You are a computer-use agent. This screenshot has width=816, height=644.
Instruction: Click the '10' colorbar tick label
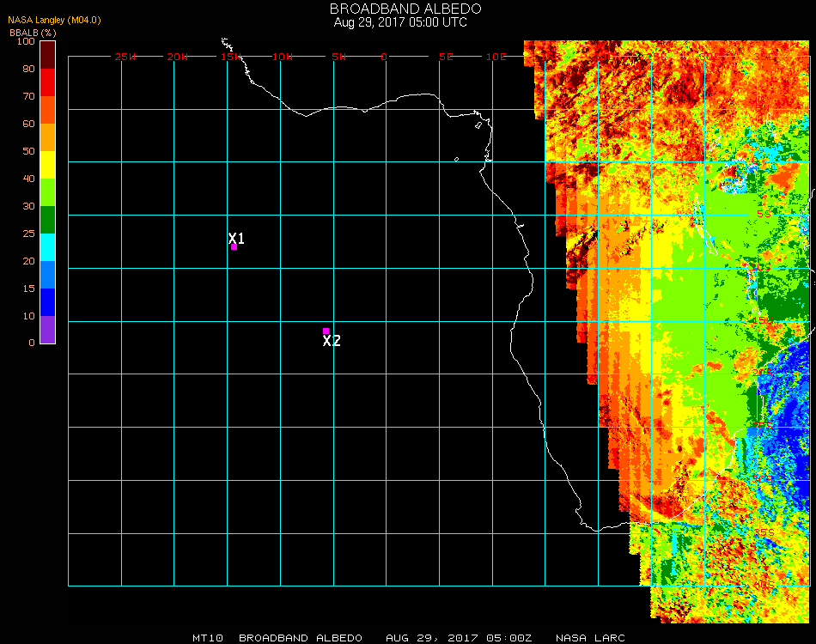tap(28, 316)
